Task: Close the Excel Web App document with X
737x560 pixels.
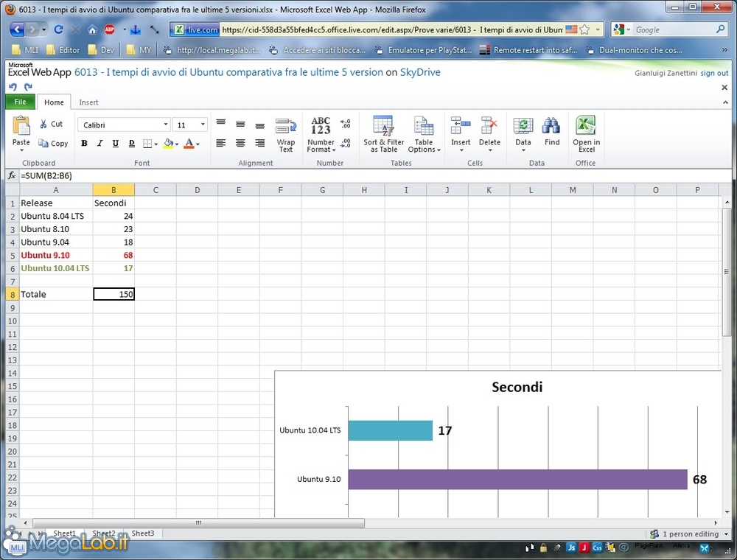Action: 724,88
